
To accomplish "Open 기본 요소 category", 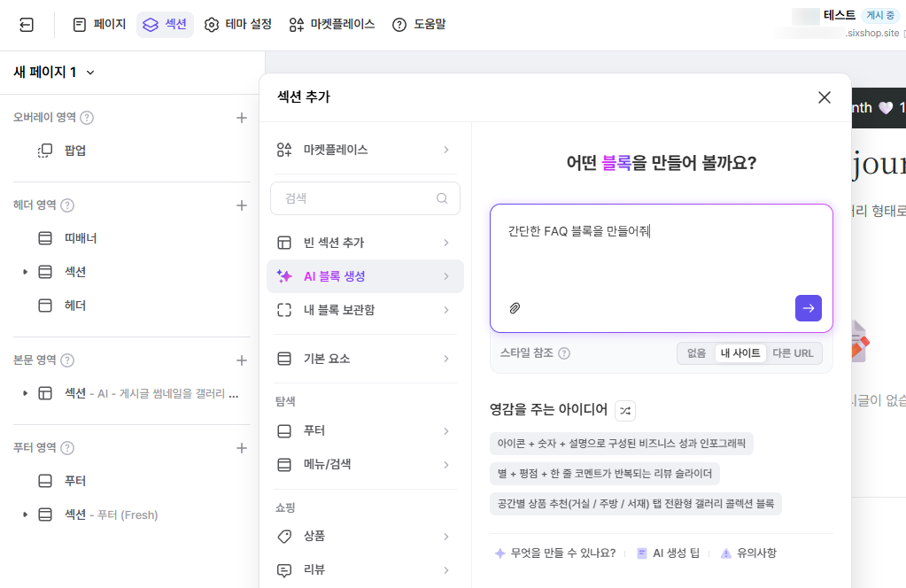I will pyautogui.click(x=365, y=360).
